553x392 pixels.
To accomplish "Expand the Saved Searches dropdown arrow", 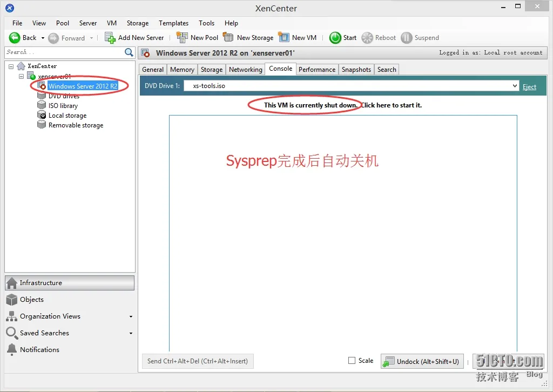I will [131, 333].
